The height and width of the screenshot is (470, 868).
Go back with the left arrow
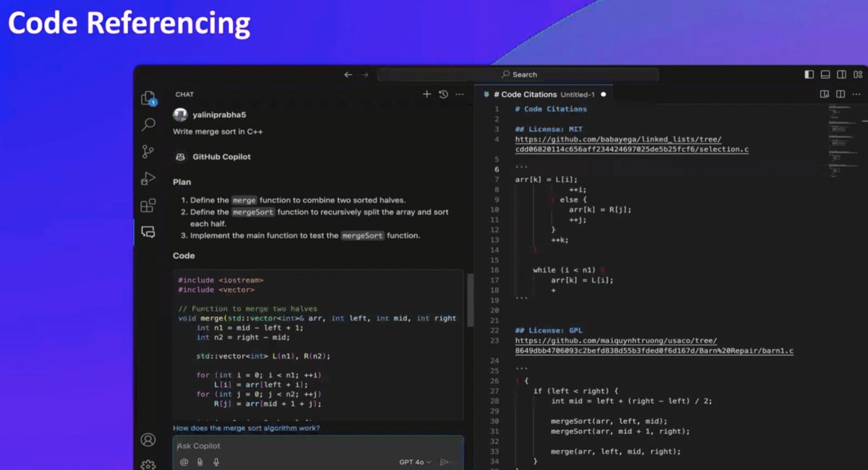348,74
